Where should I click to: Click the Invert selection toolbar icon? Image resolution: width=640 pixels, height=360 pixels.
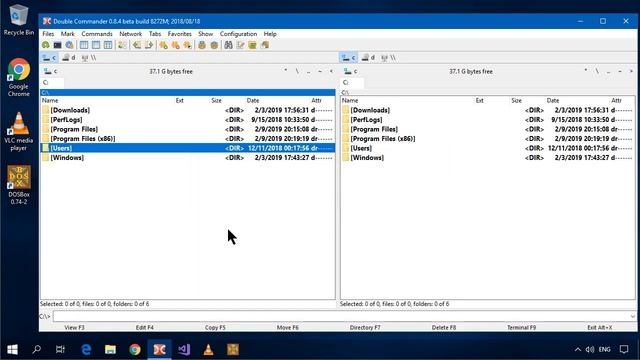click(187, 45)
